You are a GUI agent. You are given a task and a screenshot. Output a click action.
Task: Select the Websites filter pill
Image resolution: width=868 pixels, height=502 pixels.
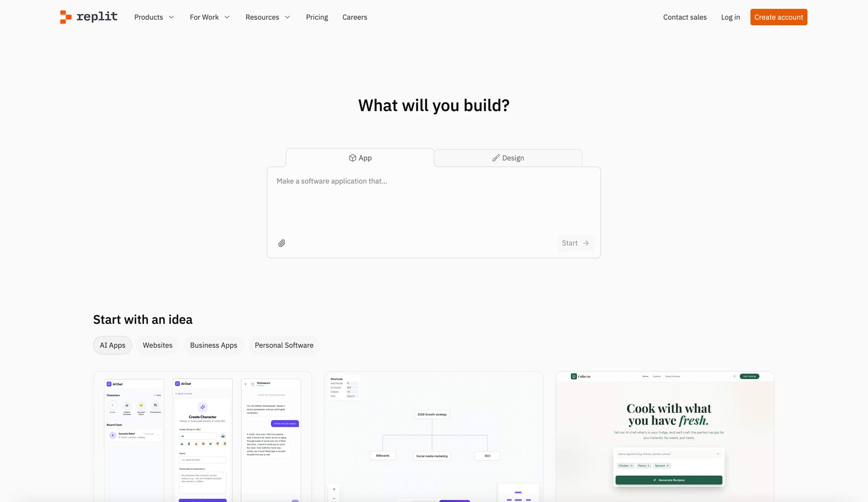point(157,345)
